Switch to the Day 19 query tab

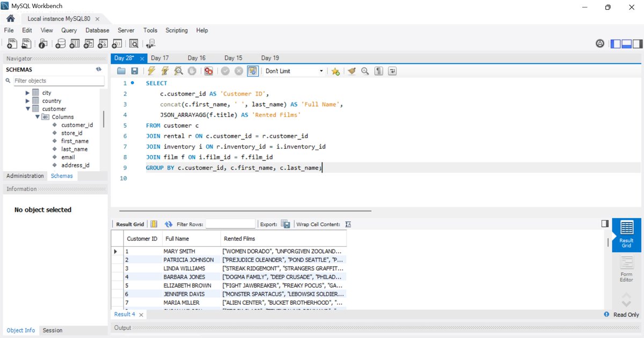click(270, 58)
